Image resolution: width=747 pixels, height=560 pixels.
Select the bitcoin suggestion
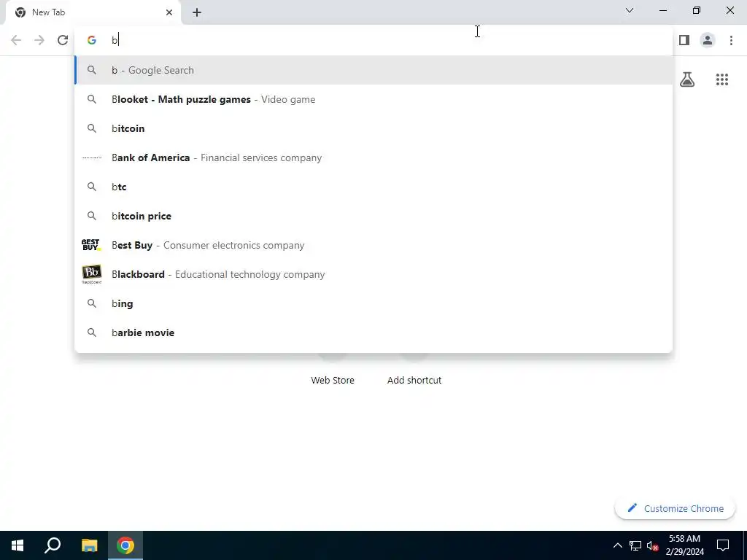tap(373, 128)
